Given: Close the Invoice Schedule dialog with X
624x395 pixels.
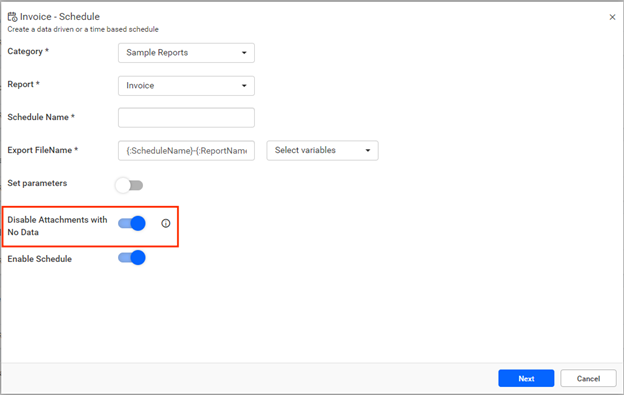Looking at the screenshot, I should [x=612, y=17].
